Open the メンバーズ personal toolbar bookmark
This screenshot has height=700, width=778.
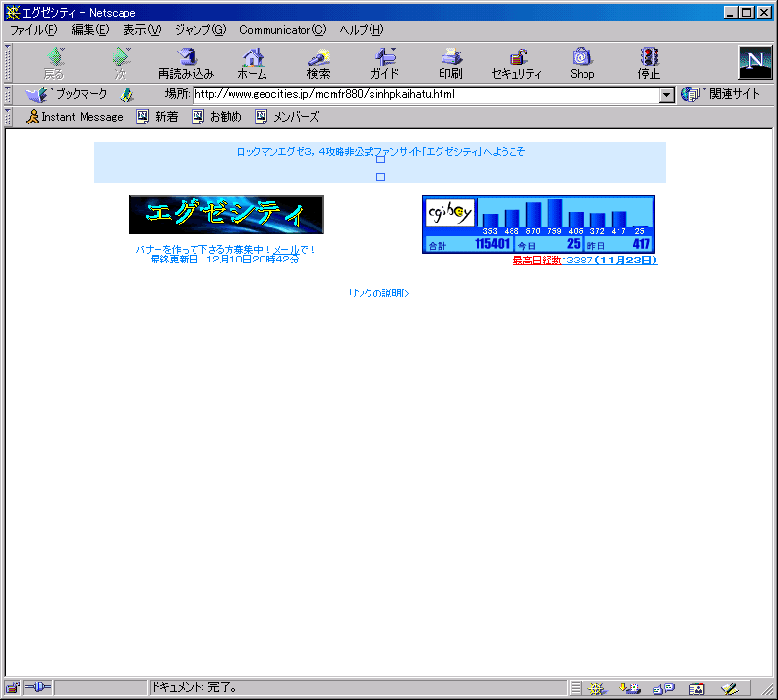coord(287,117)
